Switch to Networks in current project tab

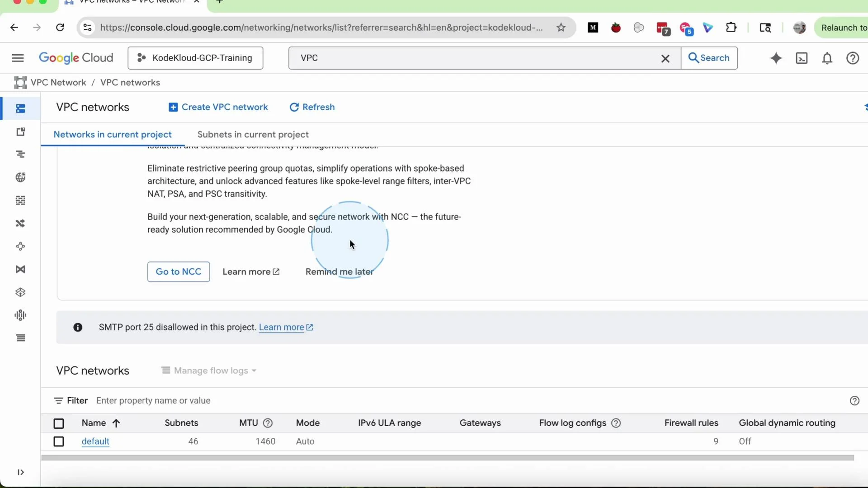point(113,135)
